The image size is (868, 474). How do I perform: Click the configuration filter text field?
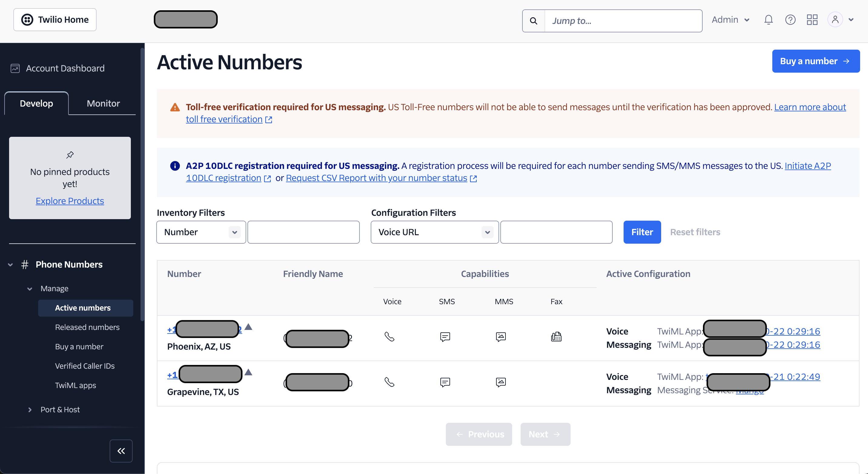[556, 232]
